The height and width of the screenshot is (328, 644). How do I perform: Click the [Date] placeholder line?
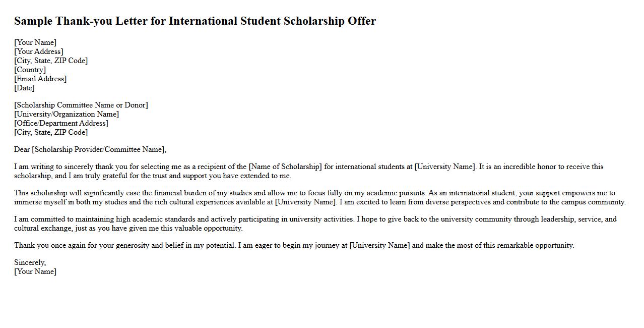point(24,88)
